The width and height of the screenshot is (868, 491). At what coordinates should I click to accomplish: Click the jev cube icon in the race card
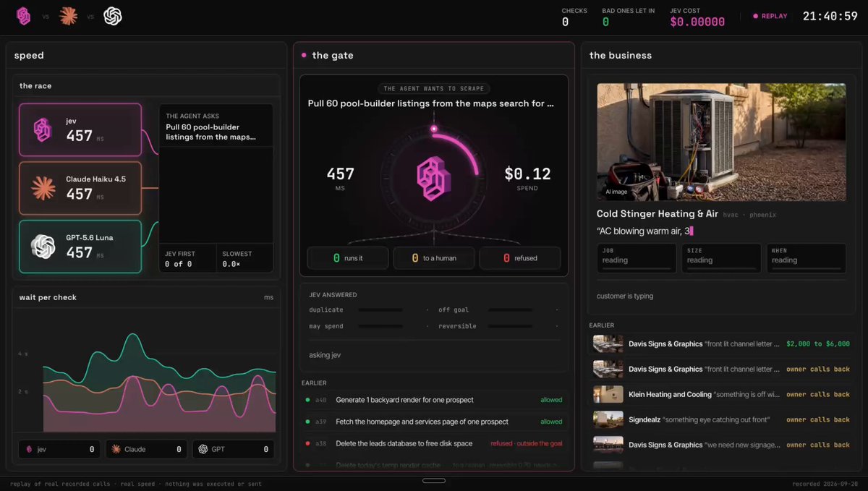pos(43,129)
